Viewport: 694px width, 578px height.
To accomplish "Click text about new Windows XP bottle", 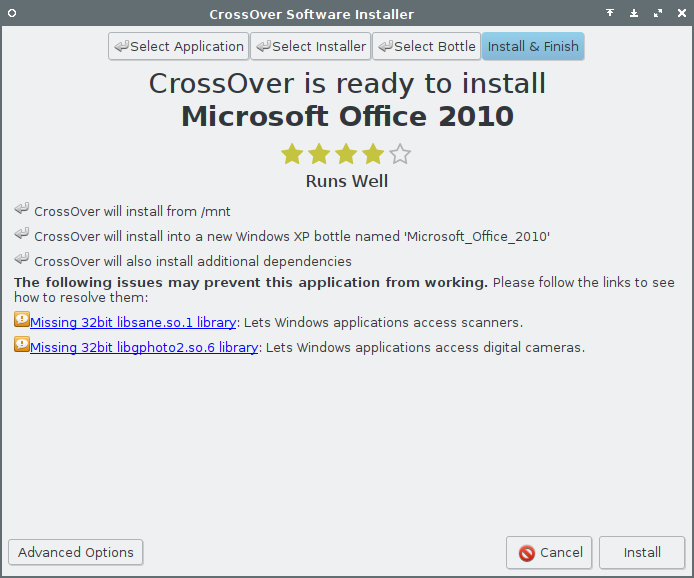I will click(x=292, y=236).
